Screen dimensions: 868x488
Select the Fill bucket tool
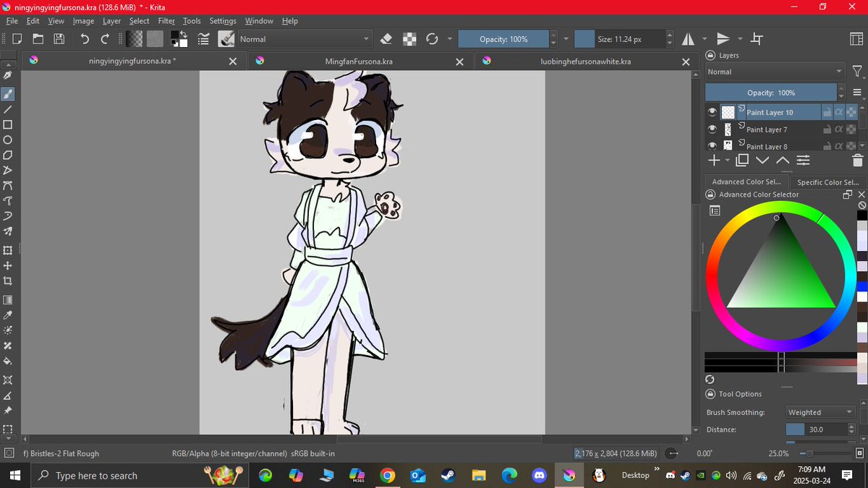(x=8, y=361)
